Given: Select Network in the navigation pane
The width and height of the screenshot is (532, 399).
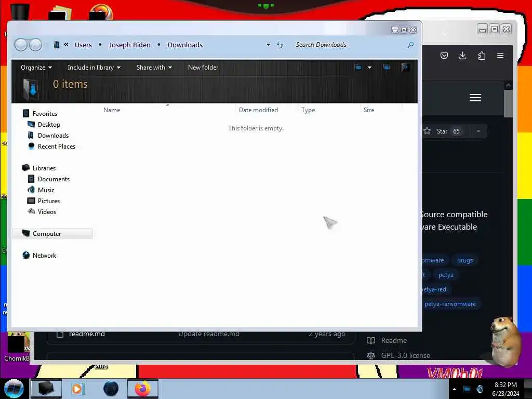Looking at the screenshot, I should (39, 255).
